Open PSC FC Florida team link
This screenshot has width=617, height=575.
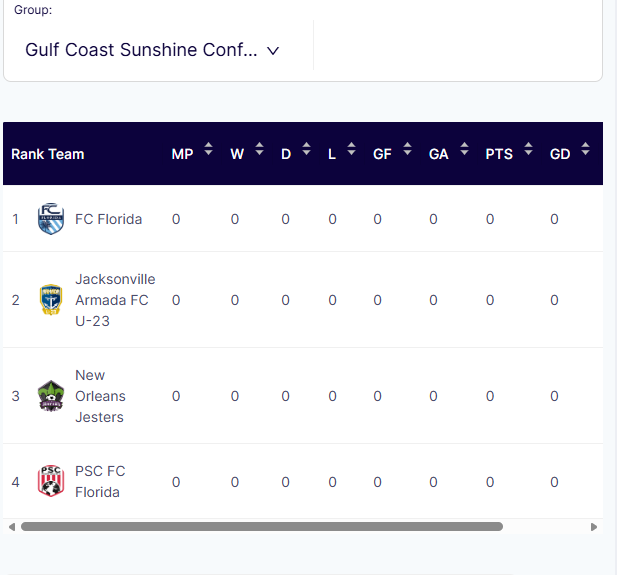[x=100, y=481]
